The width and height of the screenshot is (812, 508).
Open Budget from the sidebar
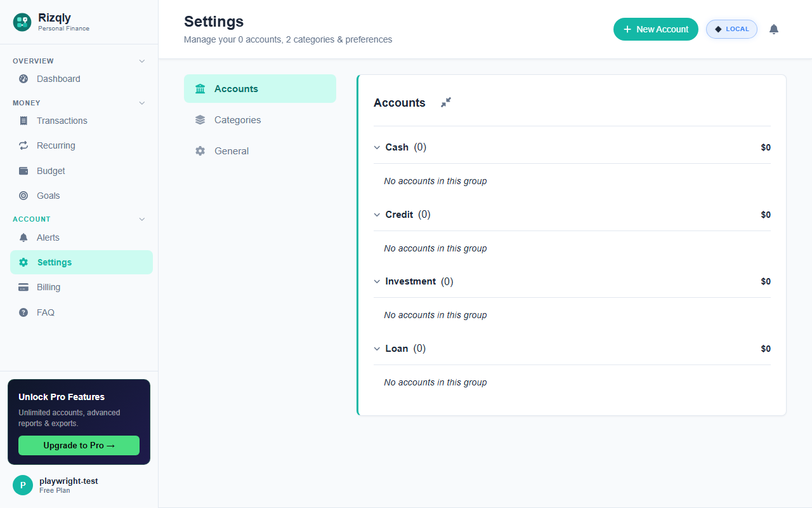[51, 171]
